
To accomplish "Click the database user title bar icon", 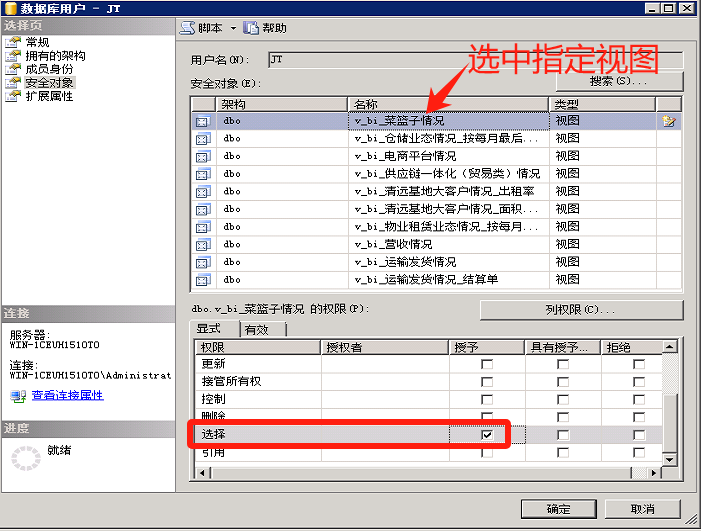I will 10,8.
